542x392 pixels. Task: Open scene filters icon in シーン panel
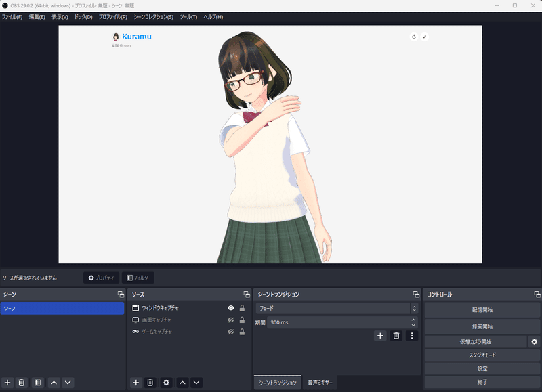pos(38,383)
